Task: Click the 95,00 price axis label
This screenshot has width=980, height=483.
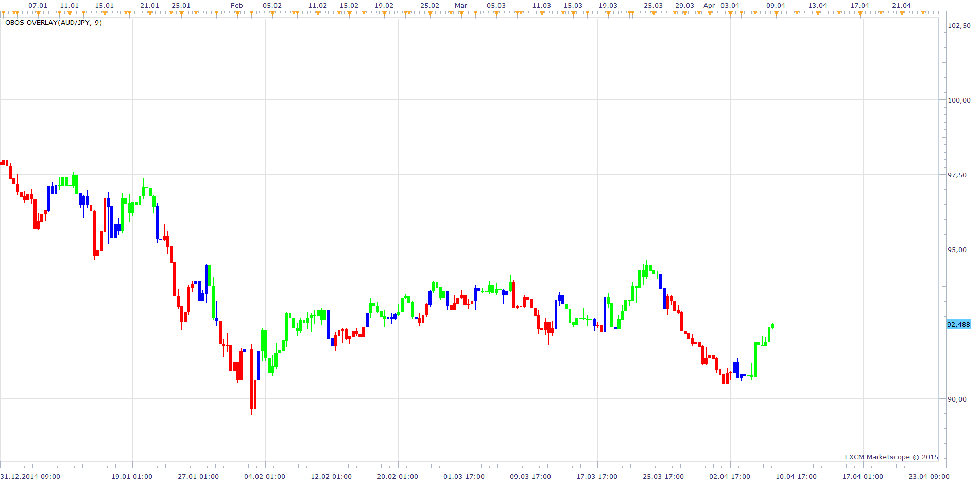Action: pyautogui.click(x=957, y=249)
